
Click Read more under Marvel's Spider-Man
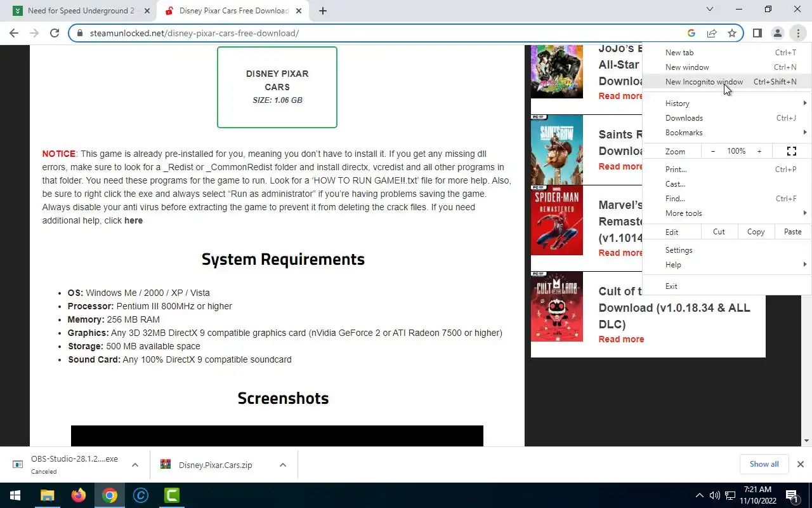pos(620,253)
